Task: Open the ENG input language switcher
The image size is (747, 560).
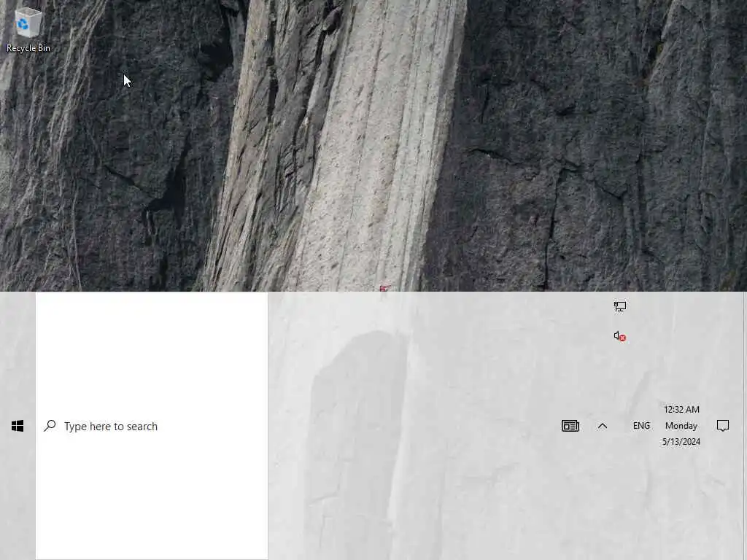Action: coord(641,425)
